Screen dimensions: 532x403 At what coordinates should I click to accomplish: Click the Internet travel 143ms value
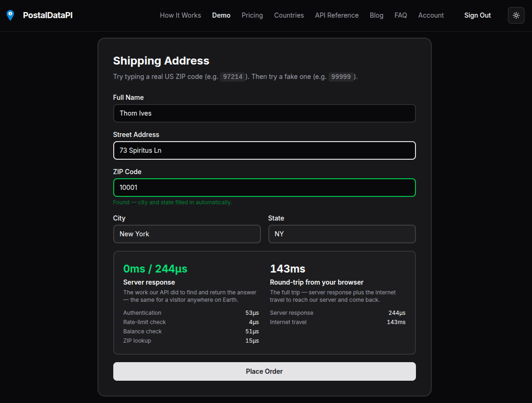(x=396, y=322)
